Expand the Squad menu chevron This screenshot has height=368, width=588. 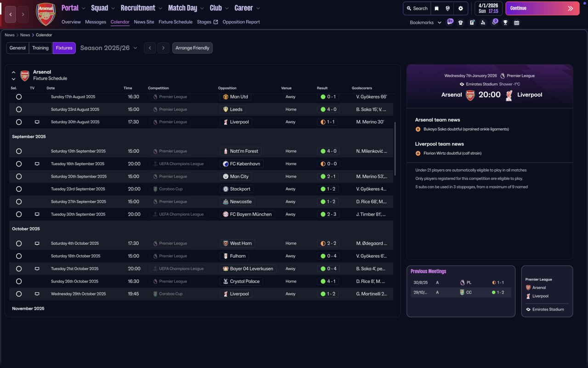113,8
